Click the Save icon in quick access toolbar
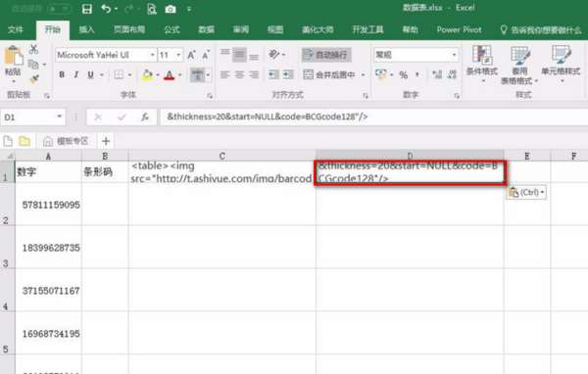The image size is (588, 374). click(x=87, y=9)
